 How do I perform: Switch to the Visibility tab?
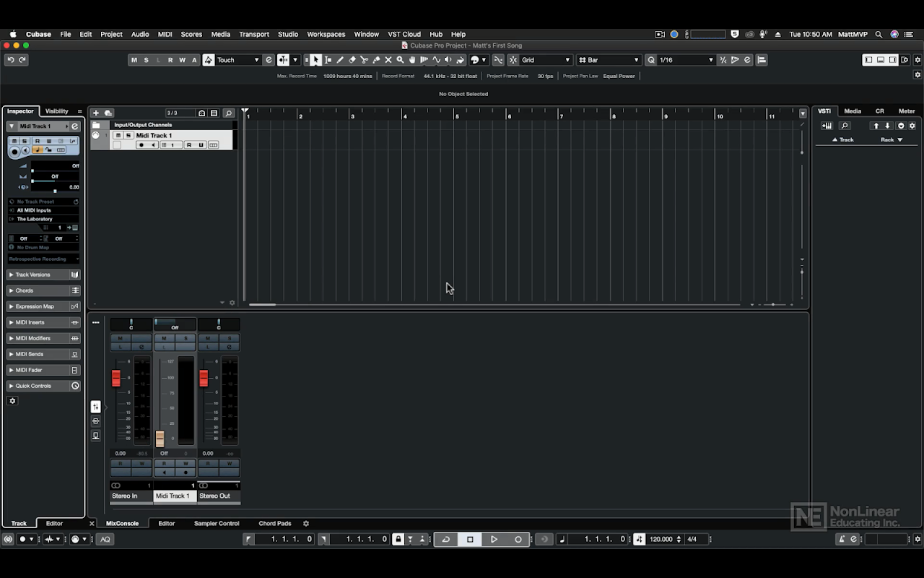pyautogui.click(x=56, y=111)
